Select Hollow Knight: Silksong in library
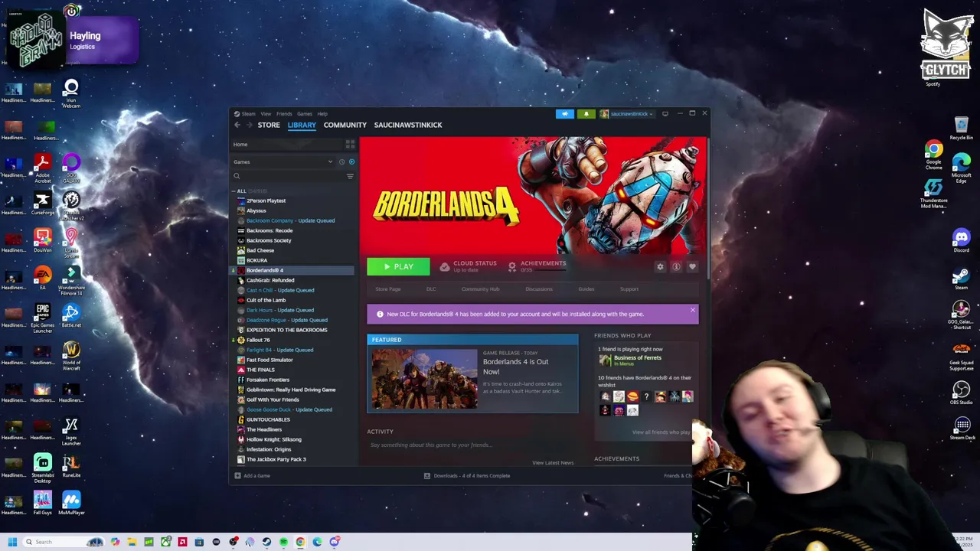The image size is (980, 551). pyautogui.click(x=273, y=439)
